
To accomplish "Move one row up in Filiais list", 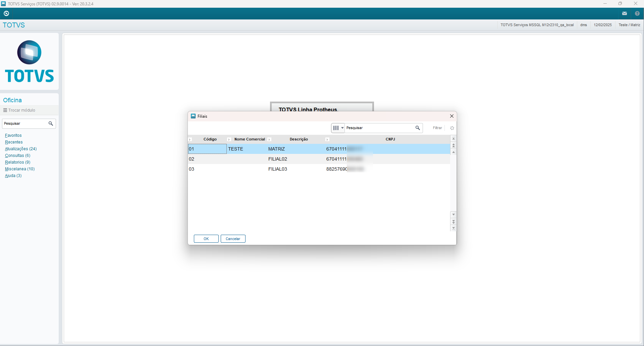I will [453, 152].
